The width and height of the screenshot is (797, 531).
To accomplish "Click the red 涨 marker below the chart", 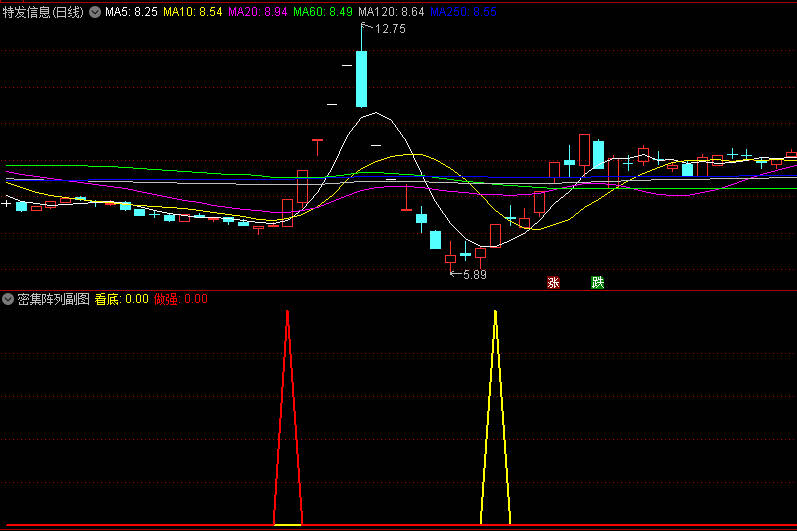I will tap(553, 282).
